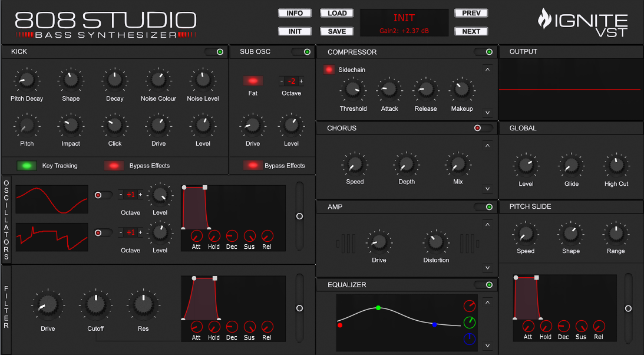Decrease the second oscillator octave

[x=121, y=232]
